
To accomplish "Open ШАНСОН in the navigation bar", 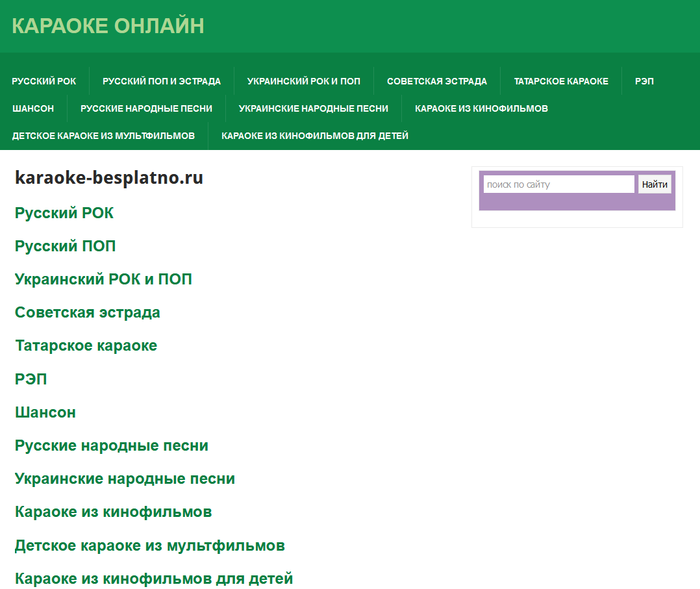I will (33, 108).
